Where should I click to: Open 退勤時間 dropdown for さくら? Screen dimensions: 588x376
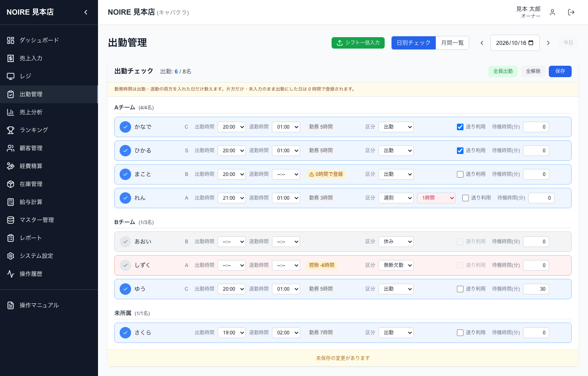tap(286, 333)
